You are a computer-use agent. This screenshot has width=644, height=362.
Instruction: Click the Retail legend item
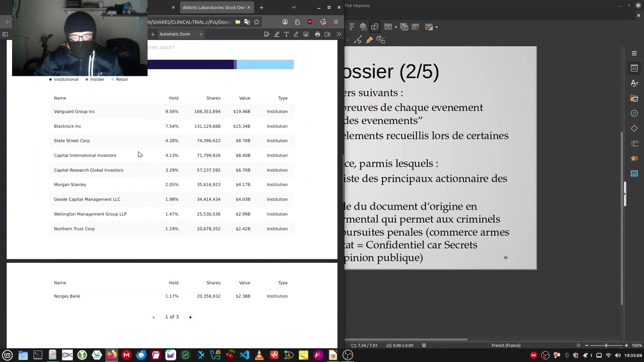[120, 79]
